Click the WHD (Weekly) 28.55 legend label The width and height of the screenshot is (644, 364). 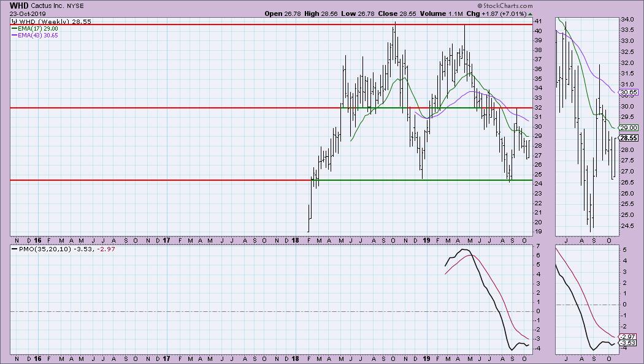[54, 21]
